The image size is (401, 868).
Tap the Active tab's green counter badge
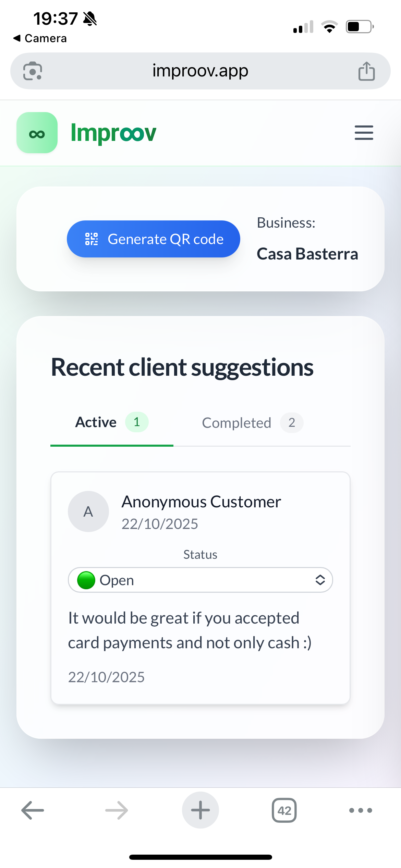click(137, 422)
